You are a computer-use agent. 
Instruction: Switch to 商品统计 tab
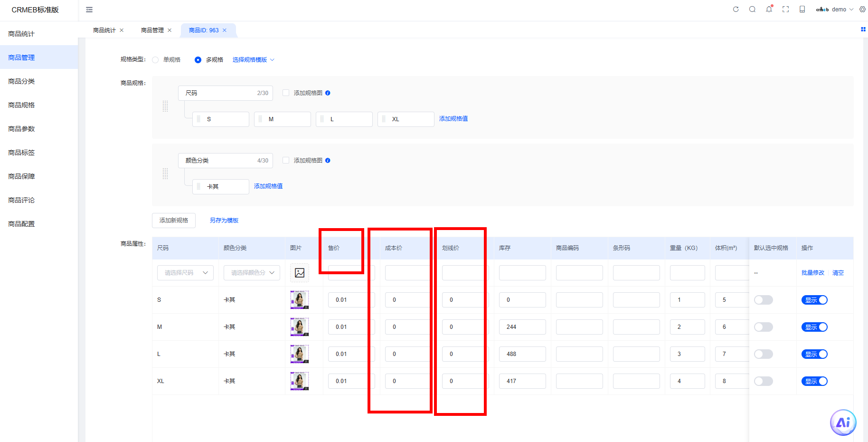click(x=104, y=30)
